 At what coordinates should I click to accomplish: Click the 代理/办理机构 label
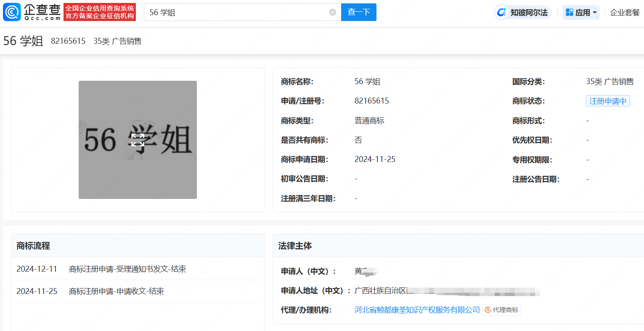click(306, 310)
